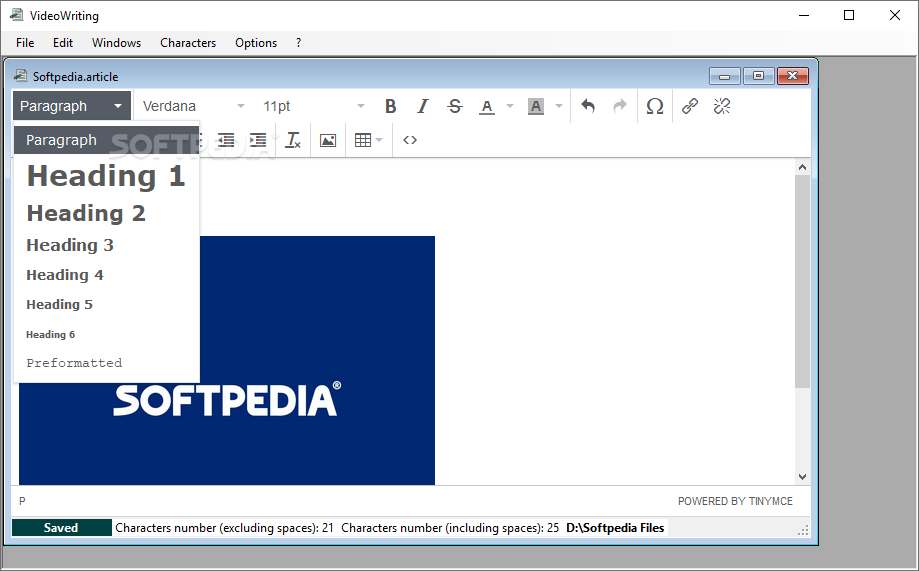Open the ? help menu
Image resolution: width=919 pixels, height=571 pixels.
pos(298,43)
